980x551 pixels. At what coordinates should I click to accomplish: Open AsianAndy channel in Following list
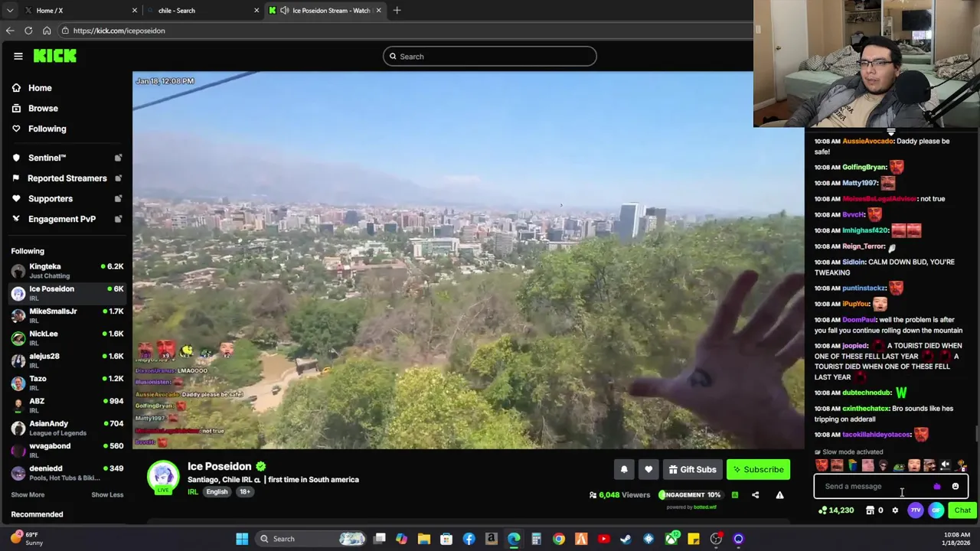click(67, 428)
